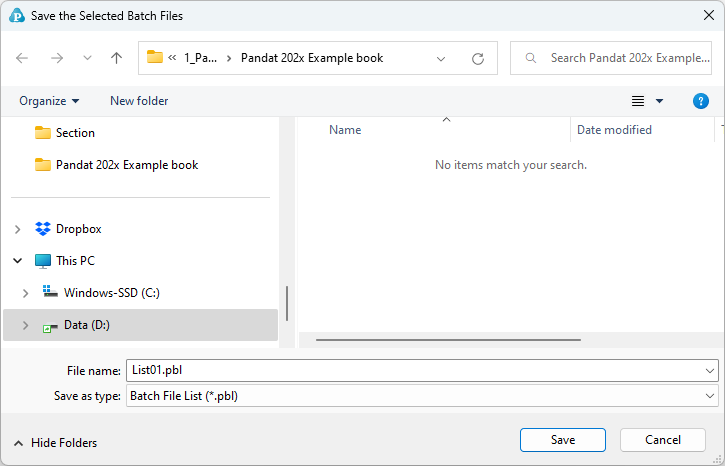Click New folder in toolbar

(139, 101)
